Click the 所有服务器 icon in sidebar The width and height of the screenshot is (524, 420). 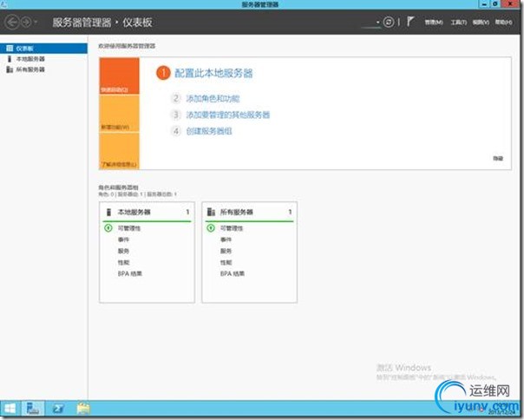tap(10, 69)
